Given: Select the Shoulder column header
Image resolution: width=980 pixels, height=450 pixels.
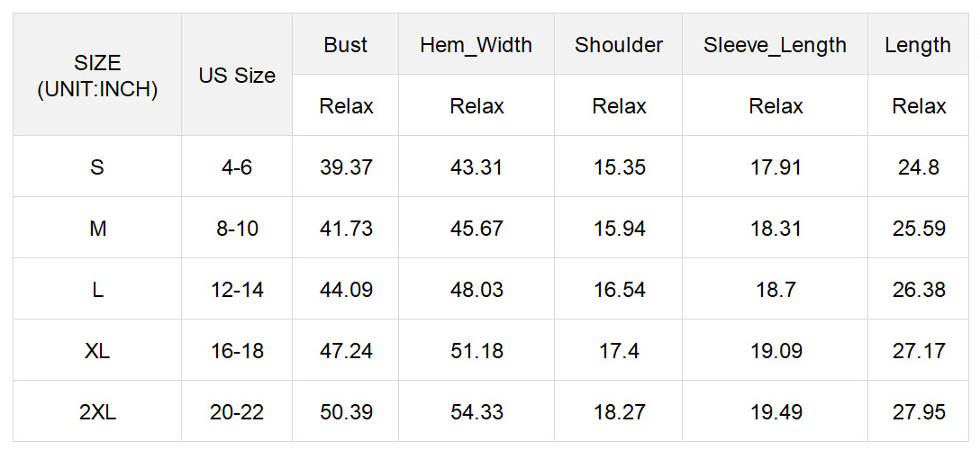Looking at the screenshot, I should pyautogui.click(x=619, y=45).
